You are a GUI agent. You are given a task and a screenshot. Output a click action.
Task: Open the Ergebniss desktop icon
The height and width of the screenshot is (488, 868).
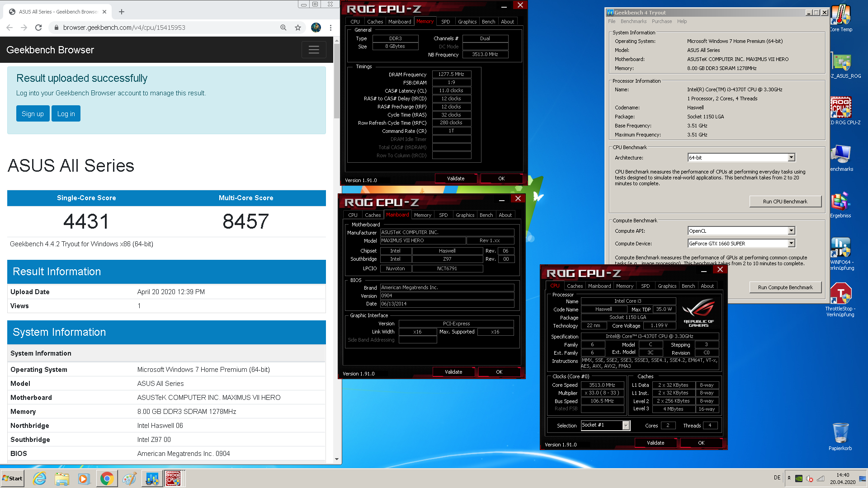point(840,205)
